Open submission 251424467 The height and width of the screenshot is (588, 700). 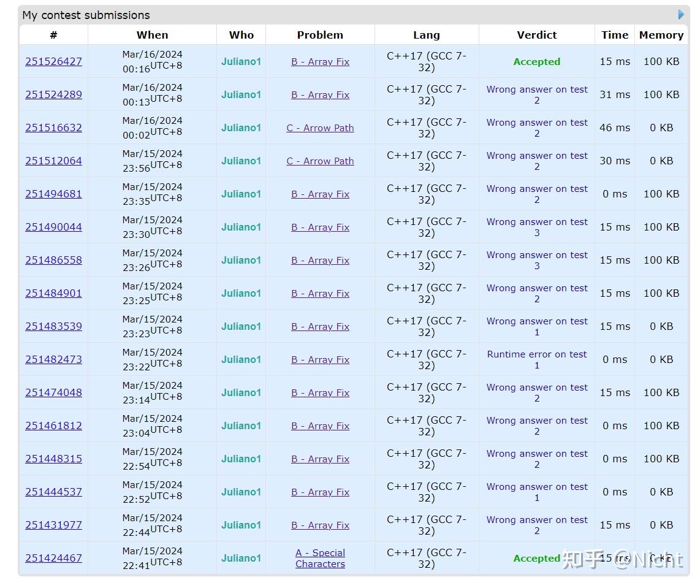(53, 558)
